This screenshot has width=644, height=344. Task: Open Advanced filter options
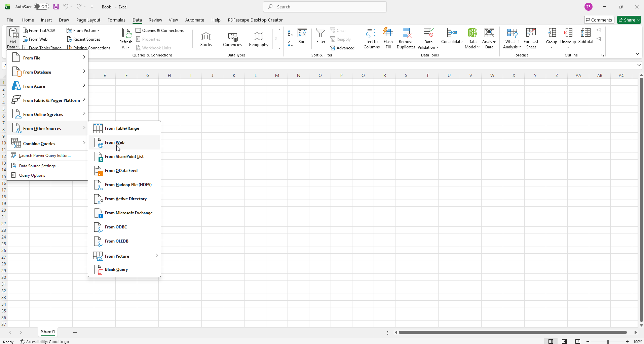point(342,48)
